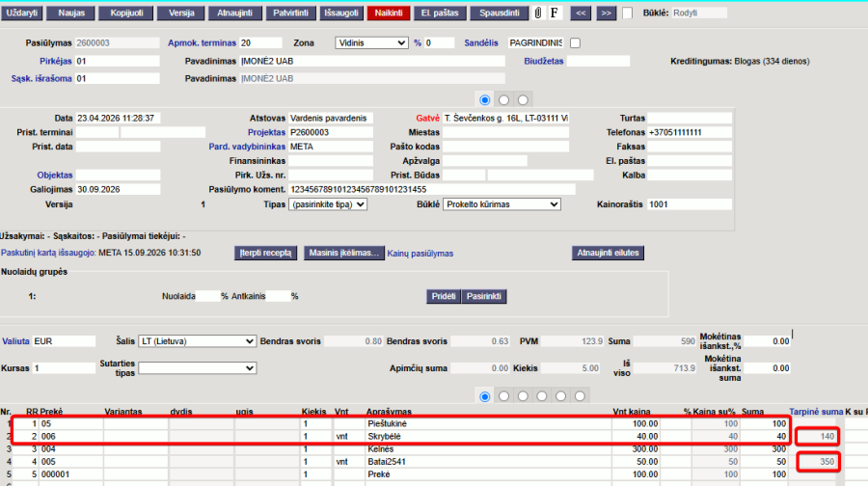The image size is (868, 486).
Task: Open the Tipas dropdown
Action: click(x=328, y=204)
